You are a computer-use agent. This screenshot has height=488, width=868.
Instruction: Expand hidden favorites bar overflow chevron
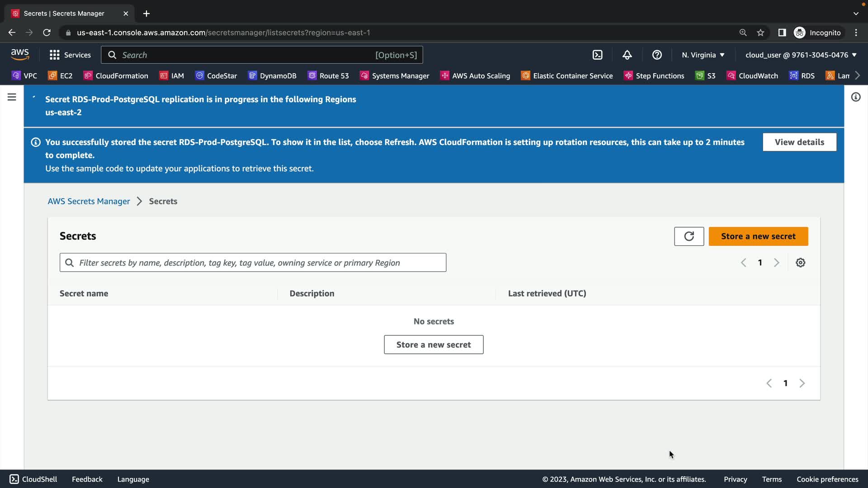pyautogui.click(x=858, y=75)
